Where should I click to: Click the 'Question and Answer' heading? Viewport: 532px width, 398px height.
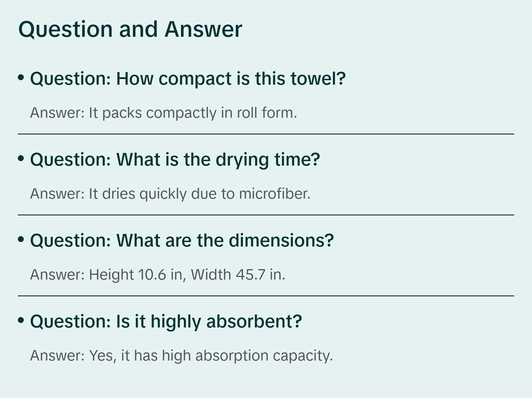point(130,29)
